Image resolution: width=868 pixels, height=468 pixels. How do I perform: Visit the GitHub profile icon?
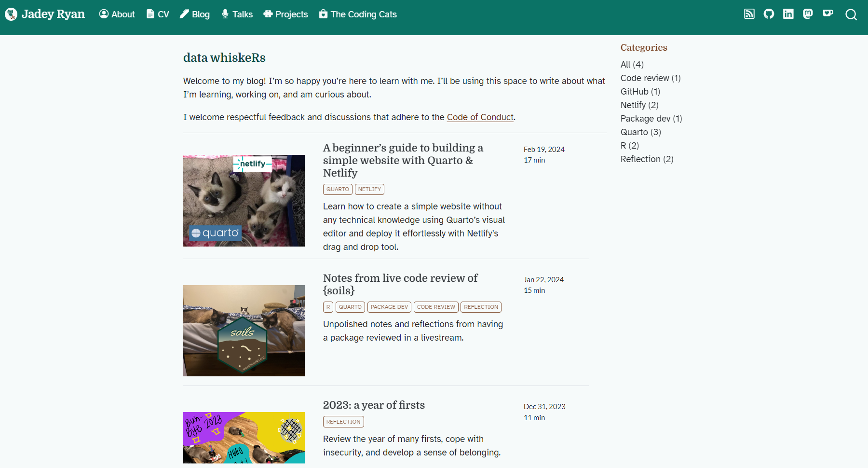(769, 14)
